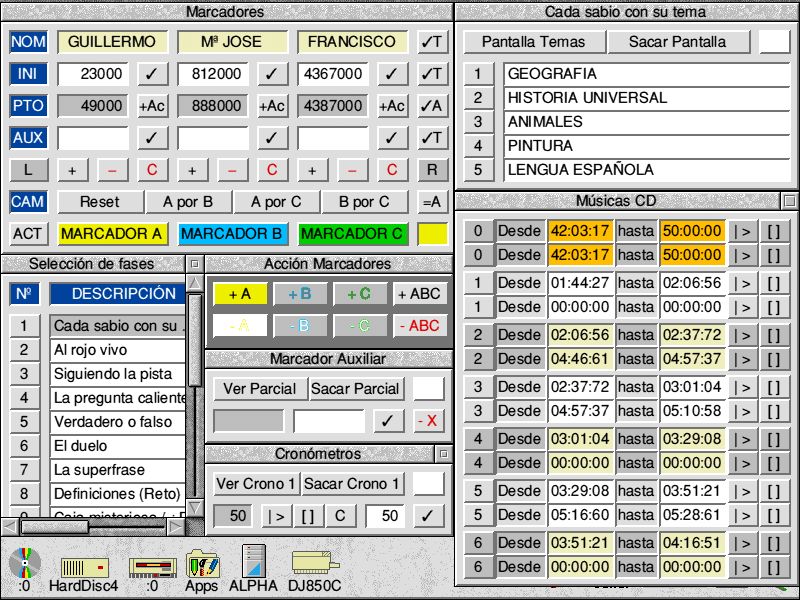Click the yellow swatch beside MARCADOR C
The height and width of the screenshot is (600, 800).
pyautogui.click(x=432, y=234)
